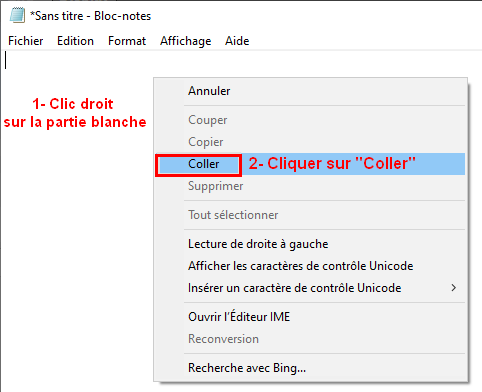The width and height of the screenshot is (482, 392).
Task: Choose Recherche avec Bing...
Action: click(310, 368)
